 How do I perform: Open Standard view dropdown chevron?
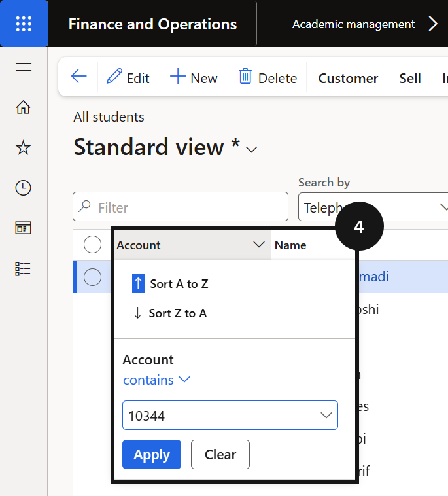(x=251, y=149)
